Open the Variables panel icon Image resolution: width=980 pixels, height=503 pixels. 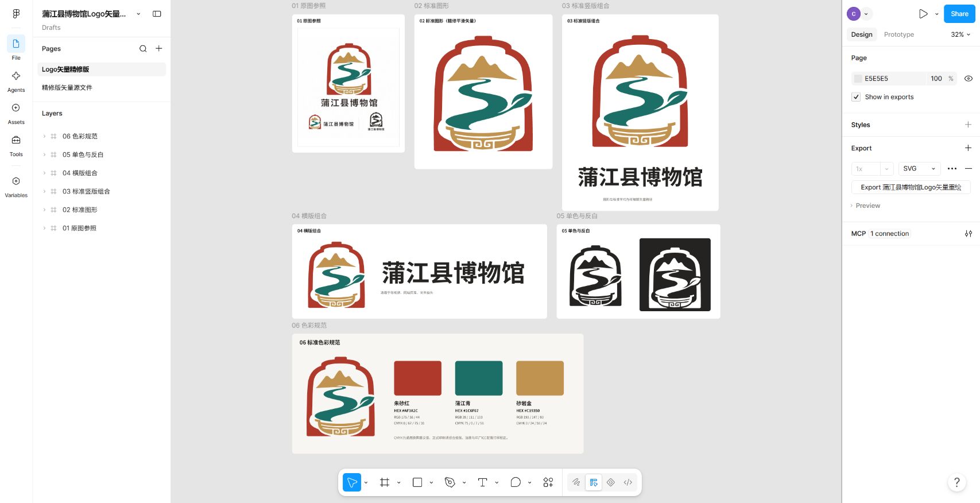[16, 181]
